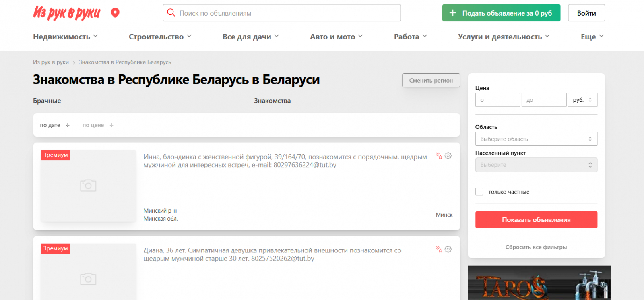Click the shooting star icon on Инна's listing

[x=439, y=156]
